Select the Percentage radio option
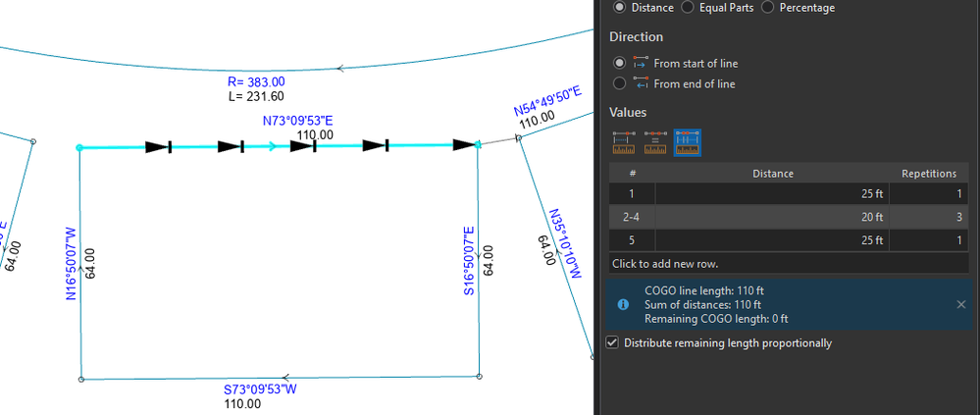 (x=767, y=8)
